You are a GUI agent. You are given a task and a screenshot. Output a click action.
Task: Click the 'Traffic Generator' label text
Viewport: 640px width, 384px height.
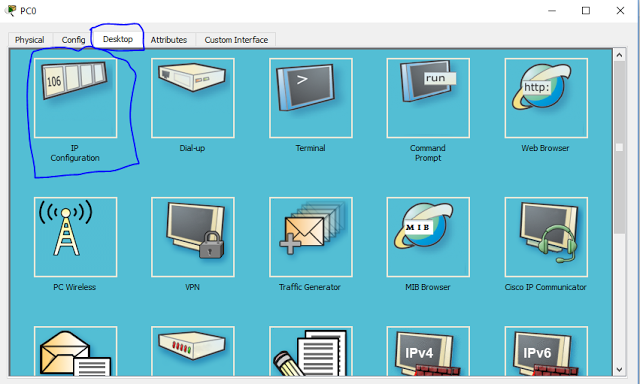310,287
